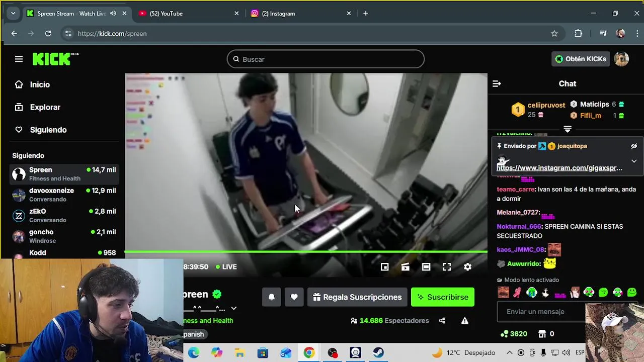Click Fifii_m in the gift leaderboard
Screen dimensions: 644x362
pyautogui.click(x=591, y=115)
